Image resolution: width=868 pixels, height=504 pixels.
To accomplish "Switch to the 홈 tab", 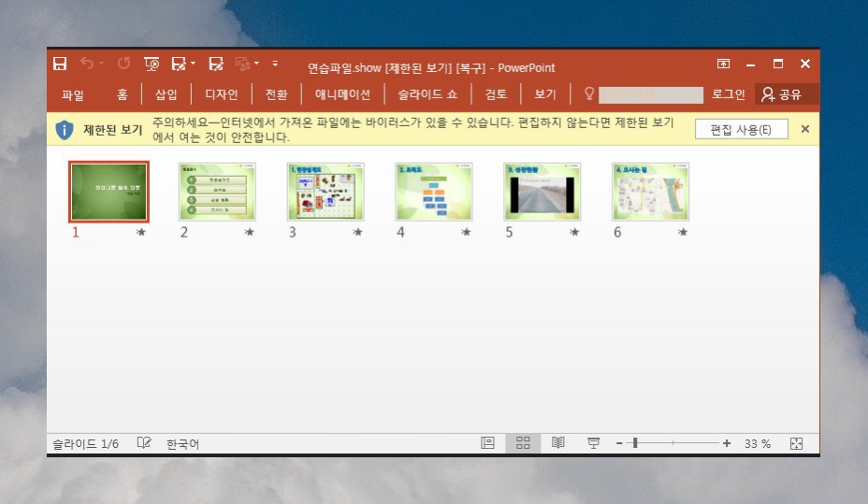I will pos(123,94).
